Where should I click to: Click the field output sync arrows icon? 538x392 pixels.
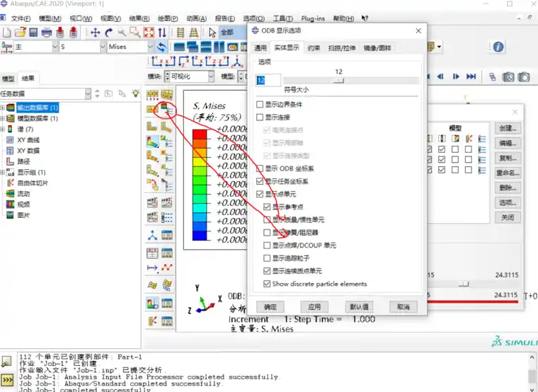(x=161, y=47)
